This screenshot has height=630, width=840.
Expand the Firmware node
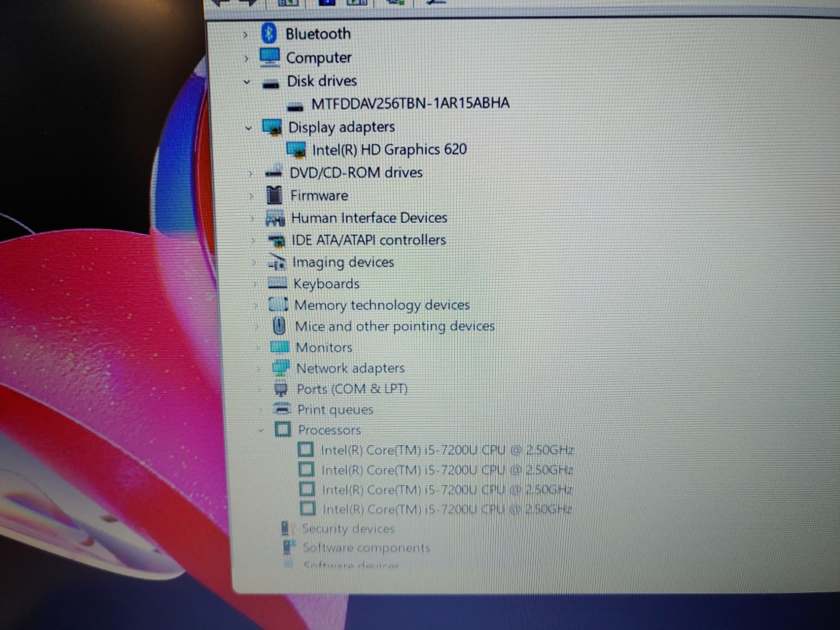click(x=251, y=196)
